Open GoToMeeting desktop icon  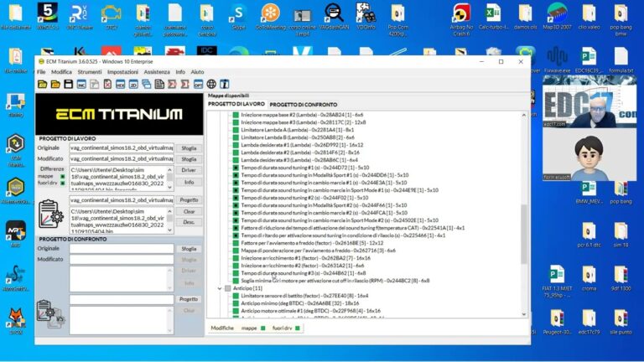tap(270, 18)
